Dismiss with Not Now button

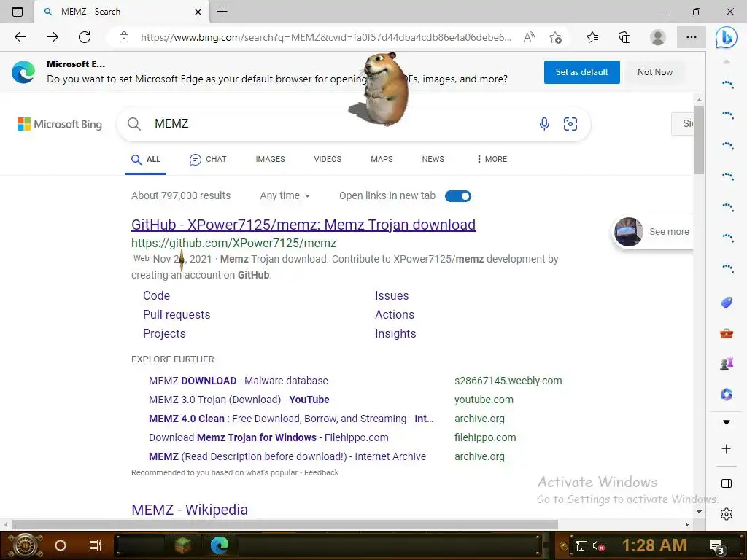click(655, 72)
